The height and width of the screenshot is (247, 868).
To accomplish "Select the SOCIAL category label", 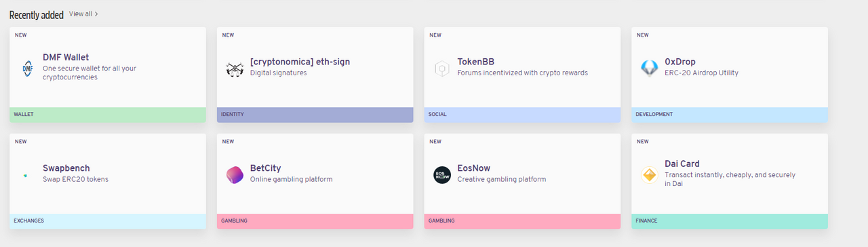I will click(437, 115).
